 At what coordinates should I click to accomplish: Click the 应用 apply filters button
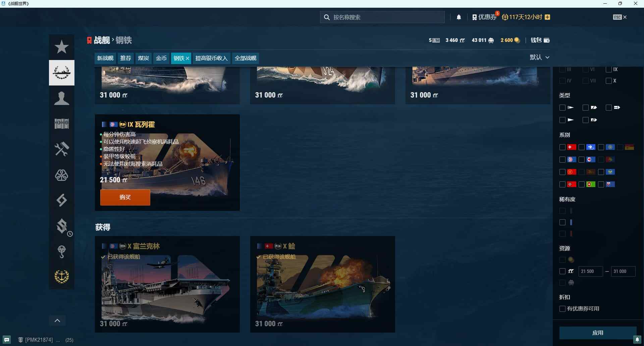click(x=598, y=333)
